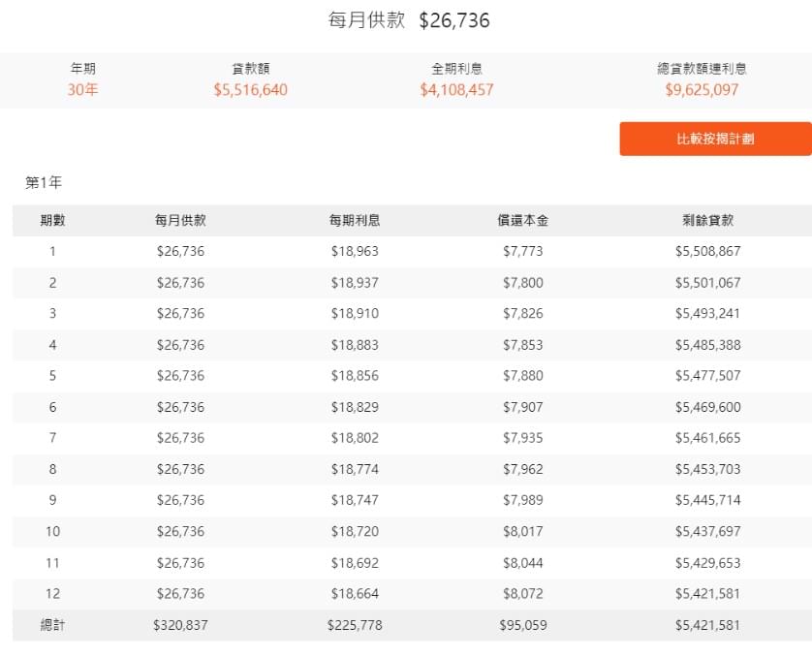Click interest $18,774 in period 8
The width and height of the screenshot is (812, 657).
(355, 469)
